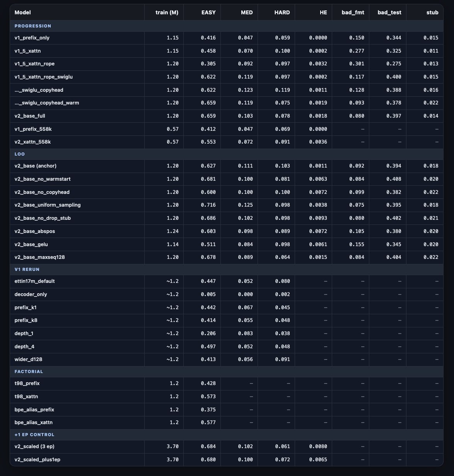454x476 pixels.
Task: Click EASY value 0.716 for uniform_sampling
Action: click(208, 205)
